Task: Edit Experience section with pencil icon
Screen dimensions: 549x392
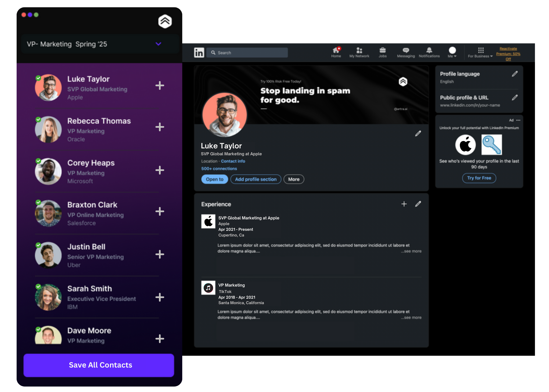Action: 418,204
